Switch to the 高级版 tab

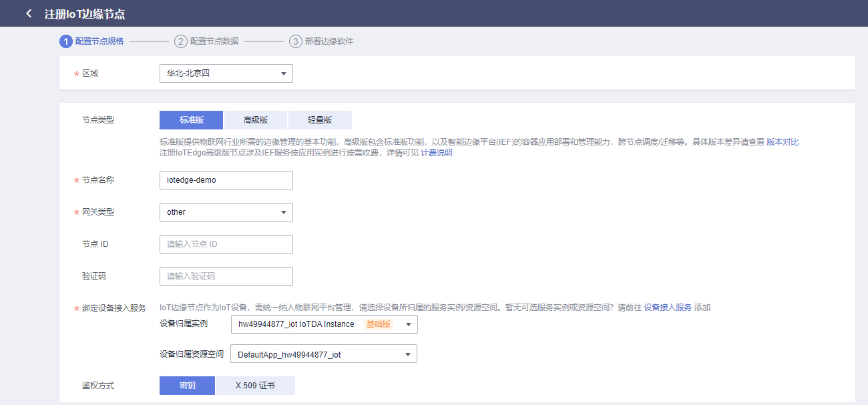255,119
